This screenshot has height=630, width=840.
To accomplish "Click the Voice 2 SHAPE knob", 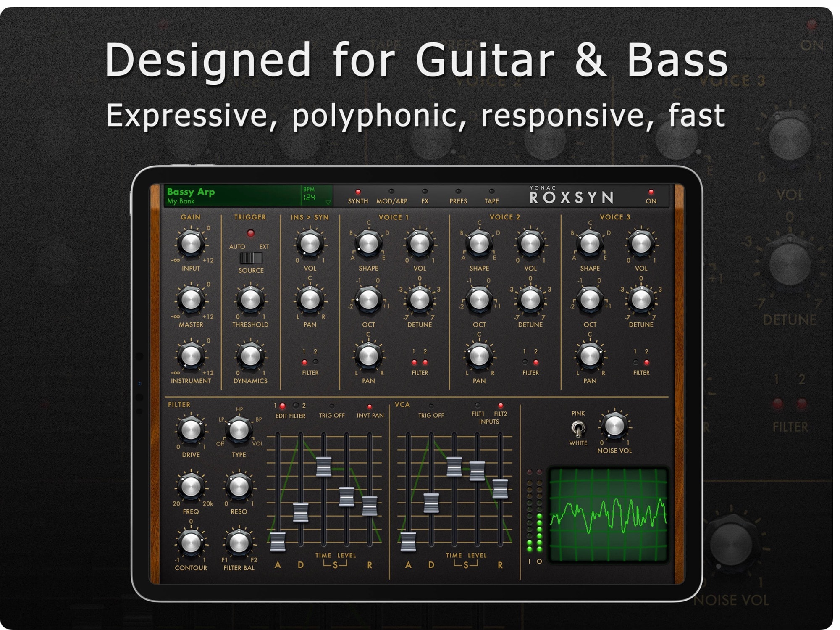I will coord(479,243).
